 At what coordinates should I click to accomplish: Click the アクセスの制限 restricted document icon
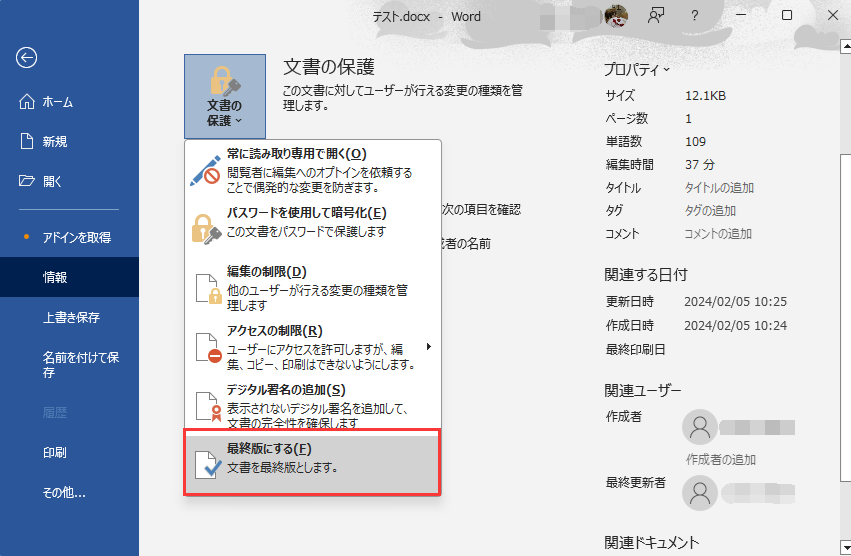click(208, 348)
